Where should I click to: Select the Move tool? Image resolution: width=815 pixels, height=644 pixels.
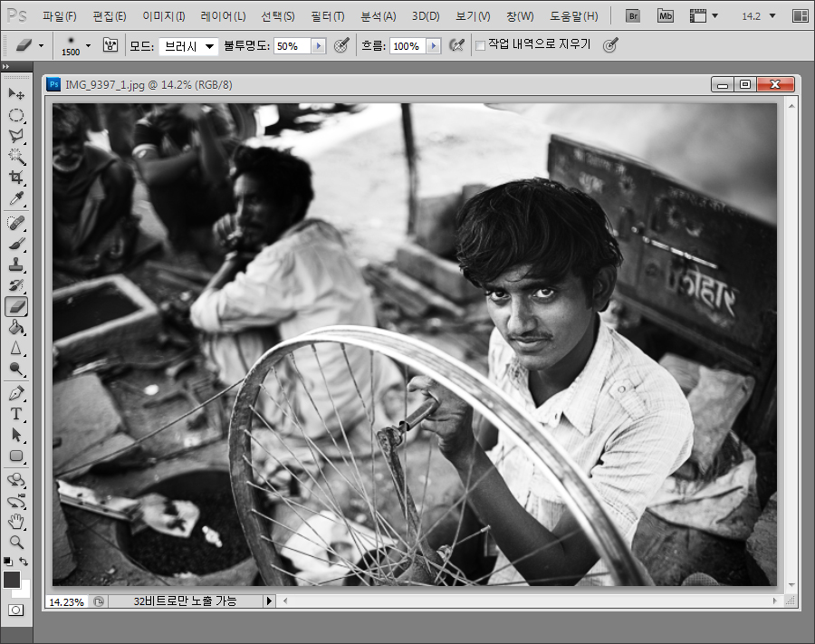16,94
